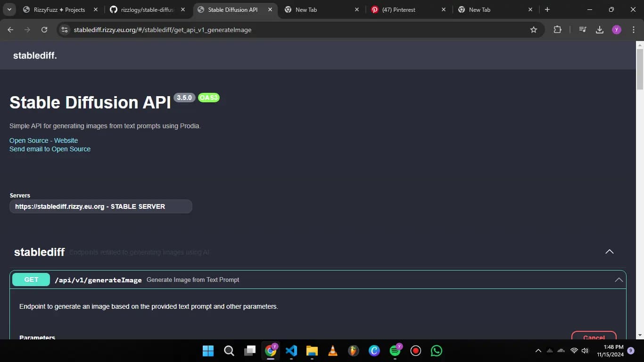The image size is (644, 362).
Task: Click the Cancel button
Action: (x=594, y=336)
